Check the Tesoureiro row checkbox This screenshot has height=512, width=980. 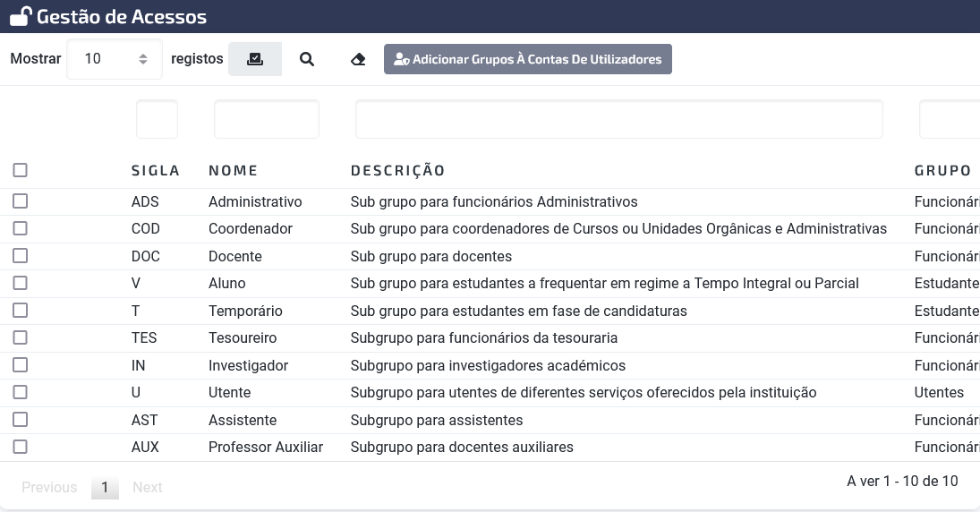[20, 337]
